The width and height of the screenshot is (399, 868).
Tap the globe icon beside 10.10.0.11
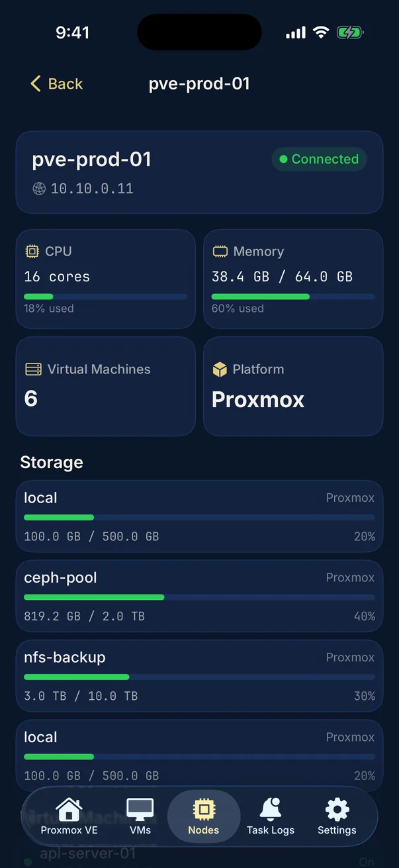(x=39, y=189)
